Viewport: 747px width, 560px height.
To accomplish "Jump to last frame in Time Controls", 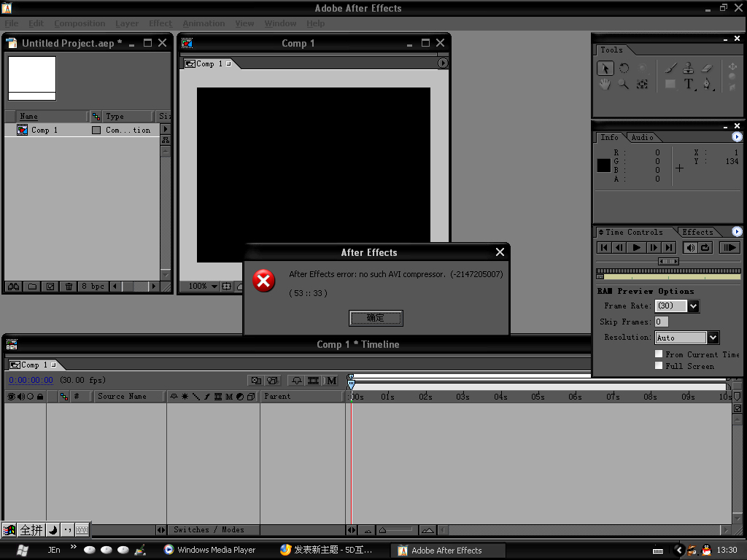I will 669,247.
